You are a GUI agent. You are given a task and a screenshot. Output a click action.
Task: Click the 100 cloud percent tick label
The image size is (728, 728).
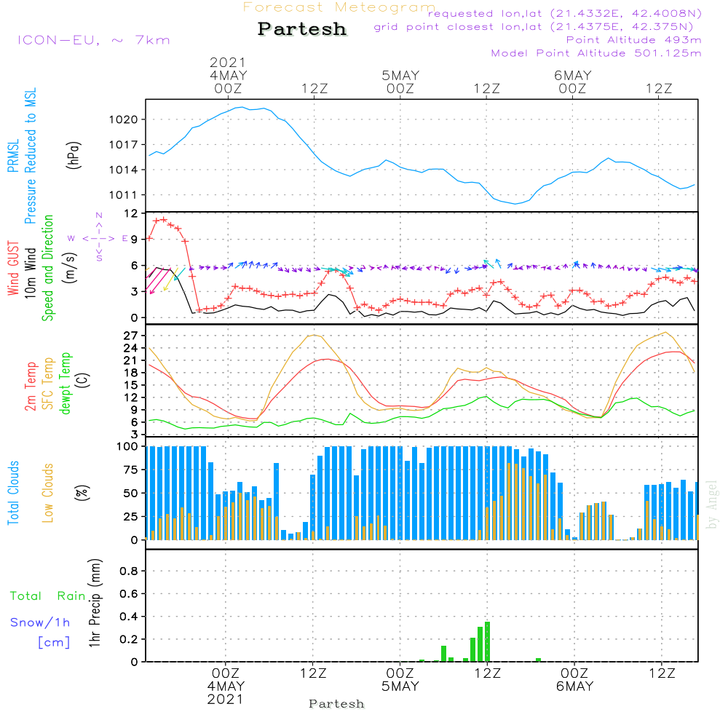[127, 447]
